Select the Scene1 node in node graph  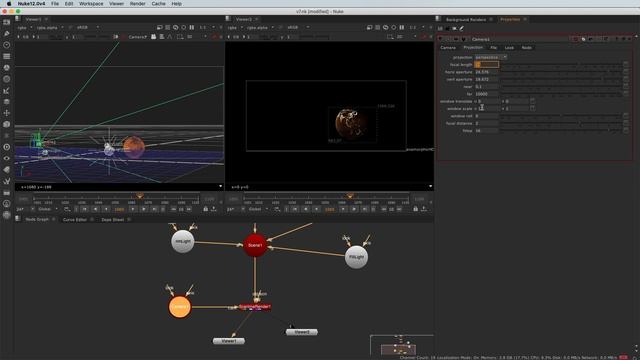click(255, 245)
